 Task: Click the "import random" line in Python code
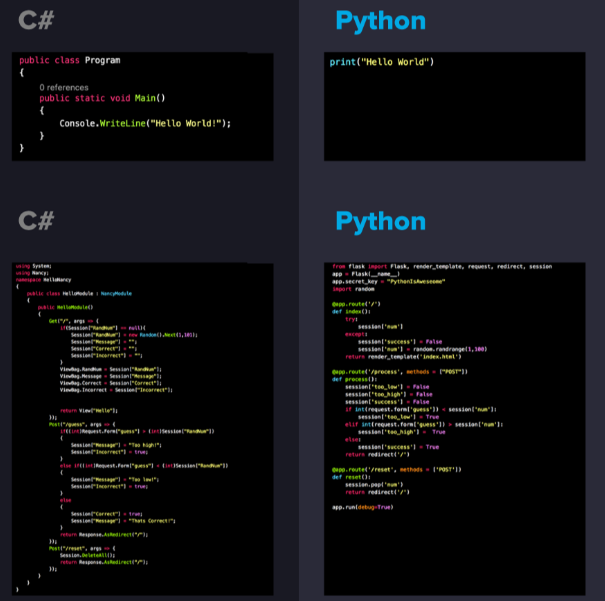tap(353, 289)
